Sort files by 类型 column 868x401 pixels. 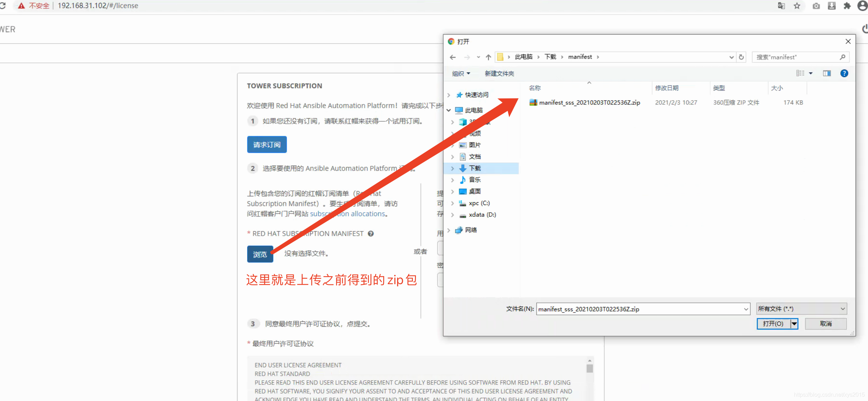point(719,88)
